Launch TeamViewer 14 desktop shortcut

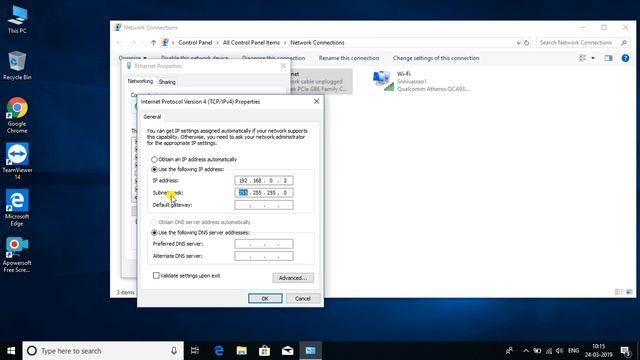(17, 161)
